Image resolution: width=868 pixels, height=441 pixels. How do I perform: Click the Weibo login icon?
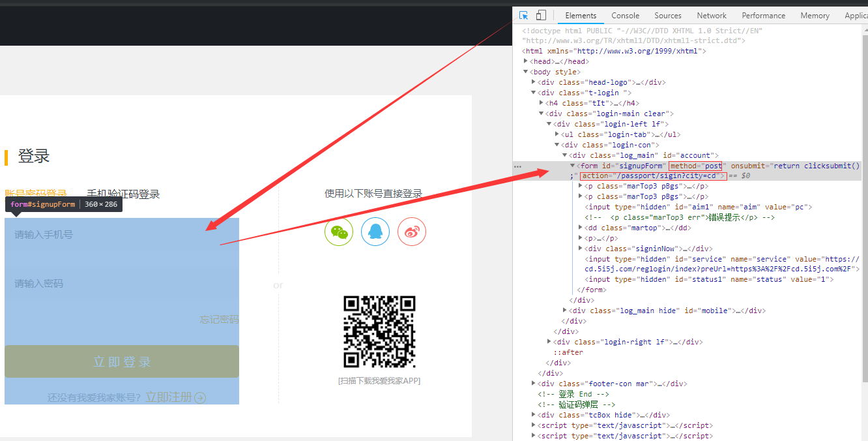pyautogui.click(x=412, y=232)
